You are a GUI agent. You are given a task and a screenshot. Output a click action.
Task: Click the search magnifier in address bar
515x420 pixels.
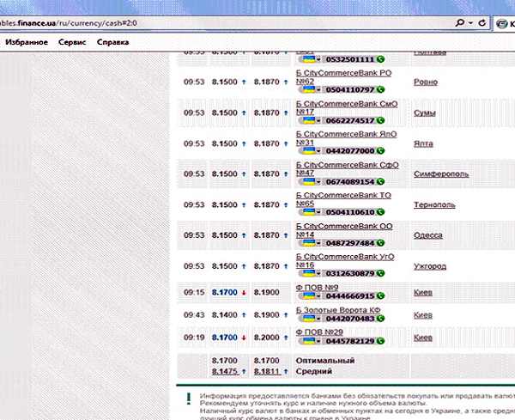[x=461, y=22]
